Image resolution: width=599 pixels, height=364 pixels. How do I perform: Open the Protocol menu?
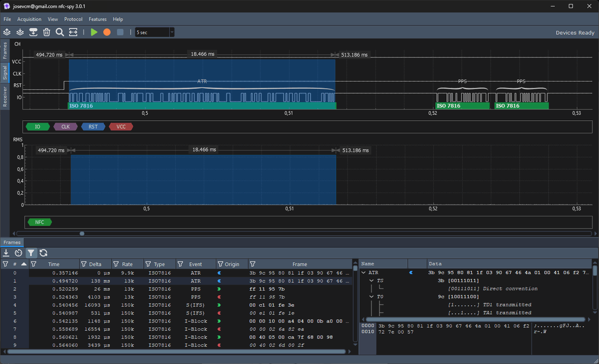[x=73, y=19]
